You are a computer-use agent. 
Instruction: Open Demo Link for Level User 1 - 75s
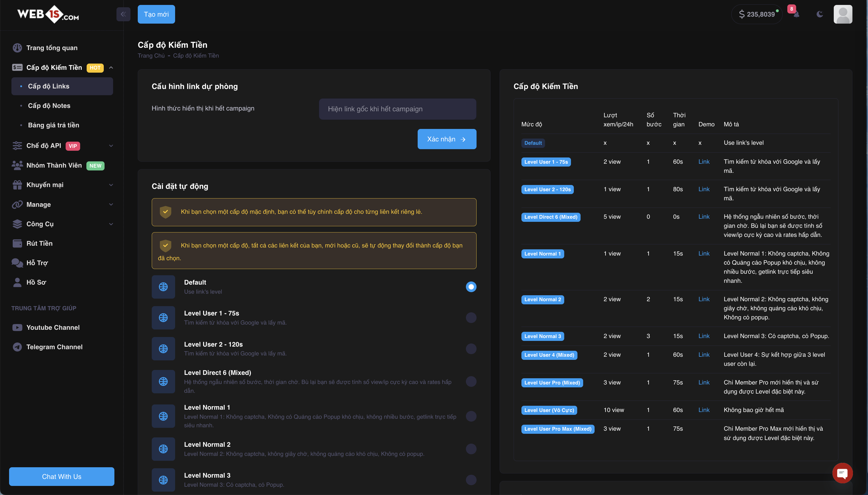[x=704, y=162]
